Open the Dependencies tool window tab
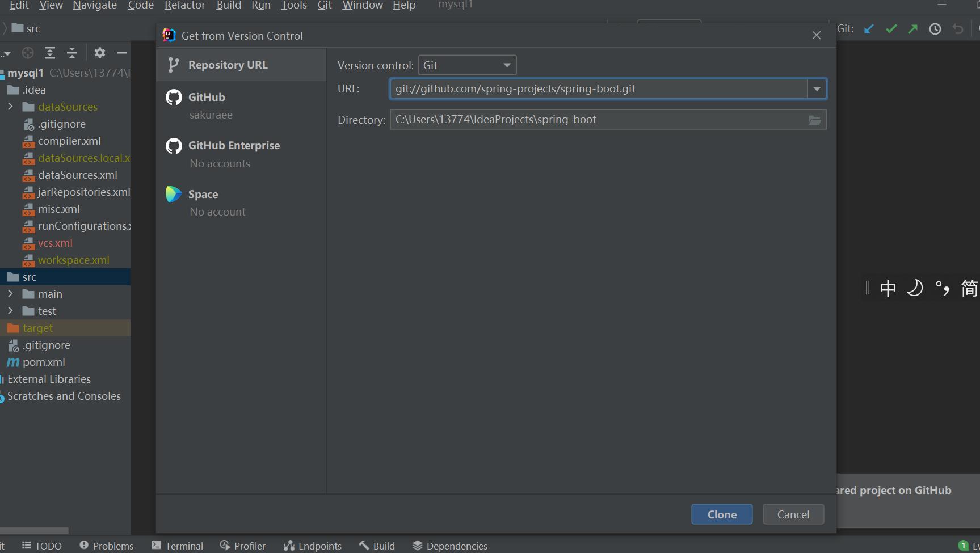Viewport: 980px width, 553px height. 450,546
